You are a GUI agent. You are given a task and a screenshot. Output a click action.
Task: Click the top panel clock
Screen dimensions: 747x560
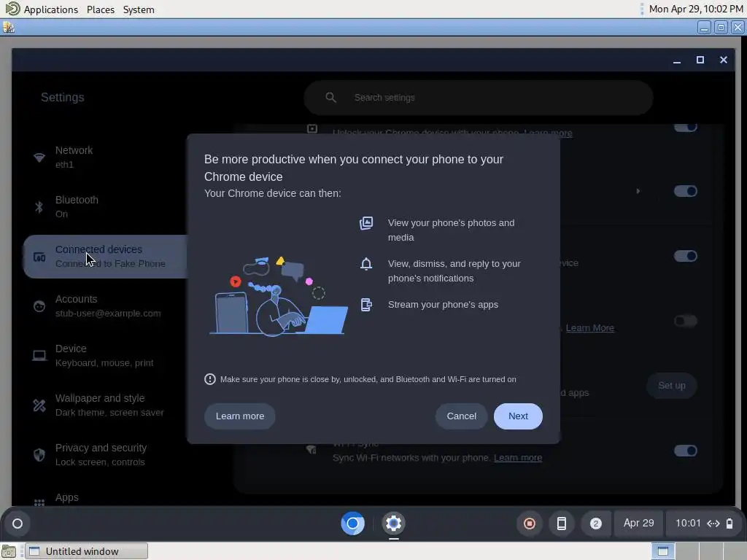pos(695,9)
